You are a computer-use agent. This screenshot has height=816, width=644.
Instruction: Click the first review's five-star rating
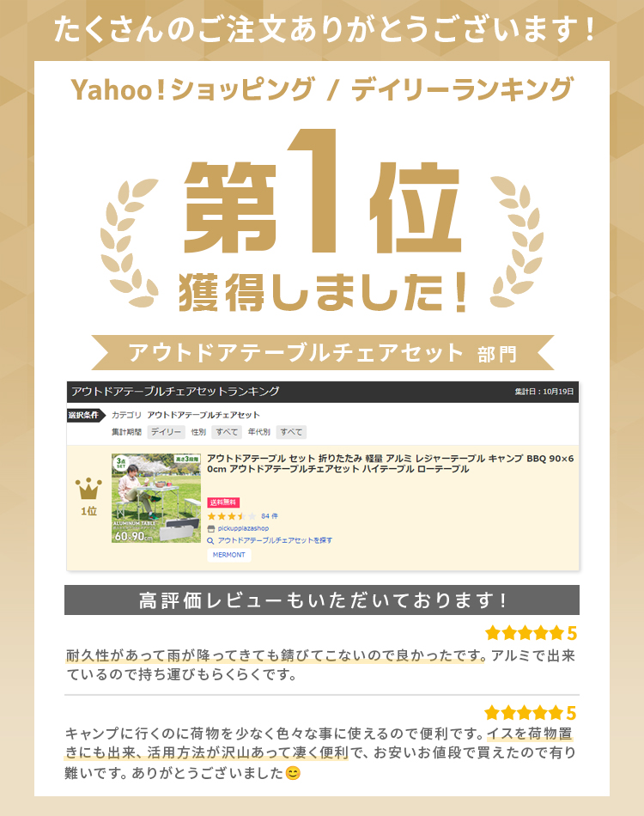pyautogui.click(x=525, y=633)
